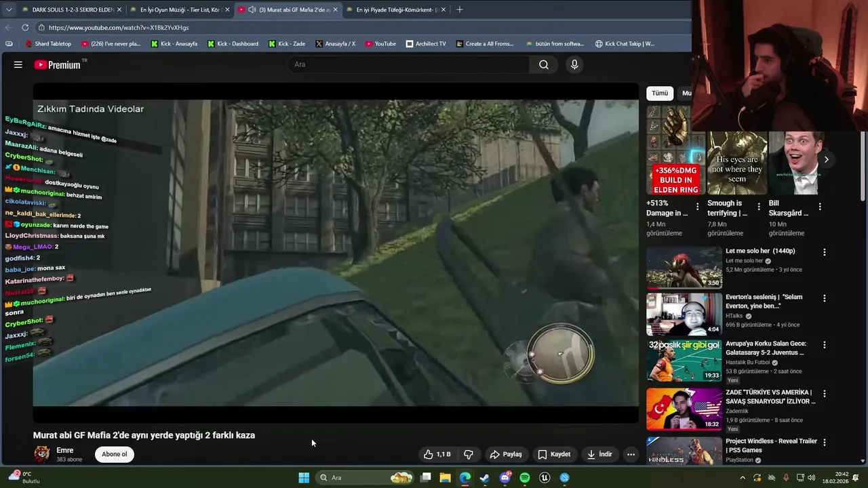This screenshot has width=868, height=488.
Task: Open a new browser tab with the plus icon
Action: point(459,9)
